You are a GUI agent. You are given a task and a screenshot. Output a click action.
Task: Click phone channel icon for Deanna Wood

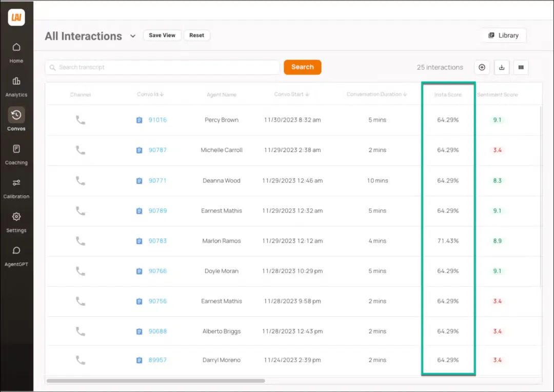81,181
